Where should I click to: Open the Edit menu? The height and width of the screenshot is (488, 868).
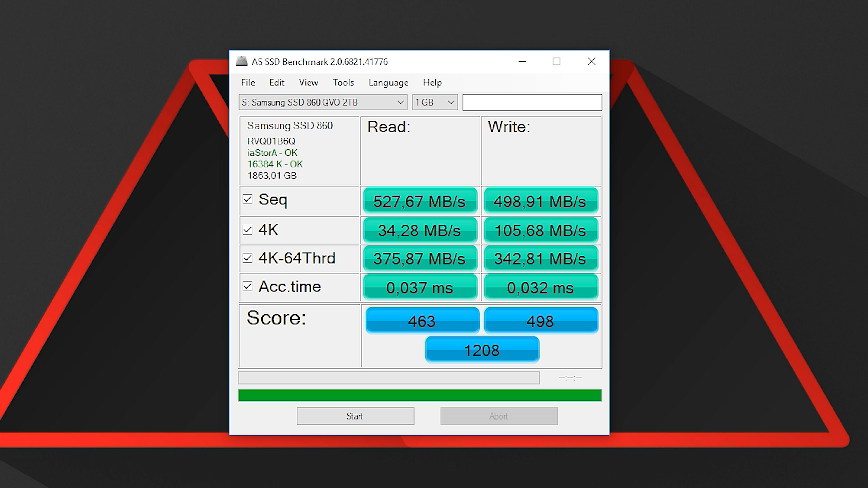pos(277,82)
